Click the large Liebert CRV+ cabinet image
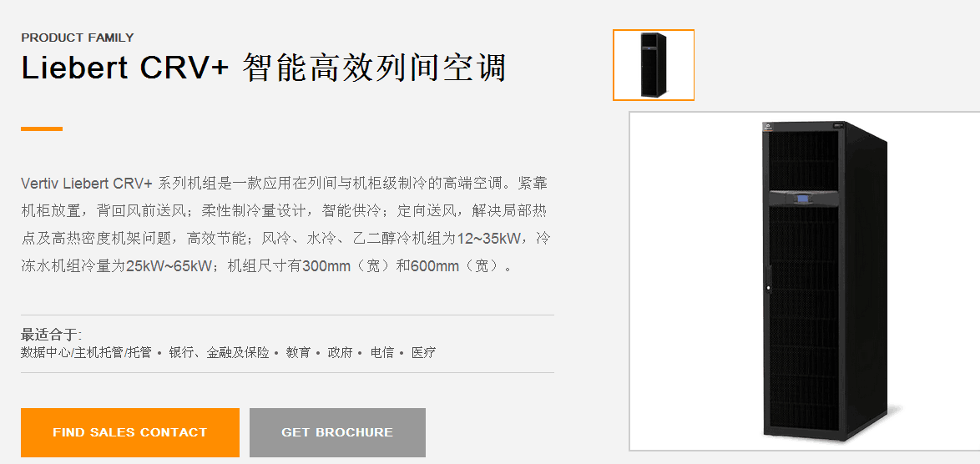980x464 pixels. (805, 281)
